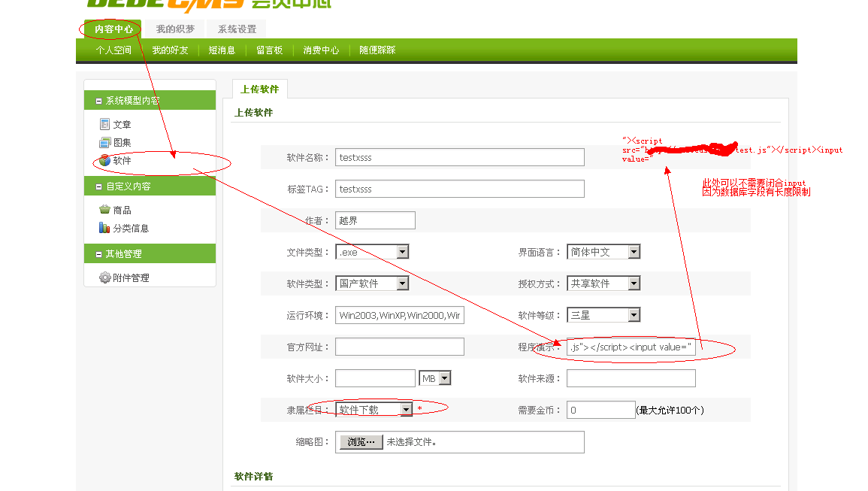
Task: Open the 分类信息 icon in sidebar
Action: pyautogui.click(x=104, y=228)
